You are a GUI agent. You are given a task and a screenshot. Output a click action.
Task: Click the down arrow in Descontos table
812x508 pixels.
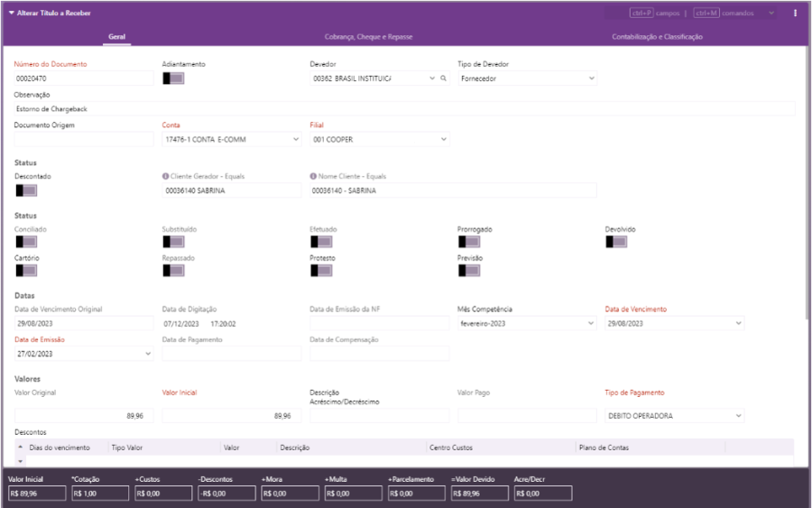point(20,461)
